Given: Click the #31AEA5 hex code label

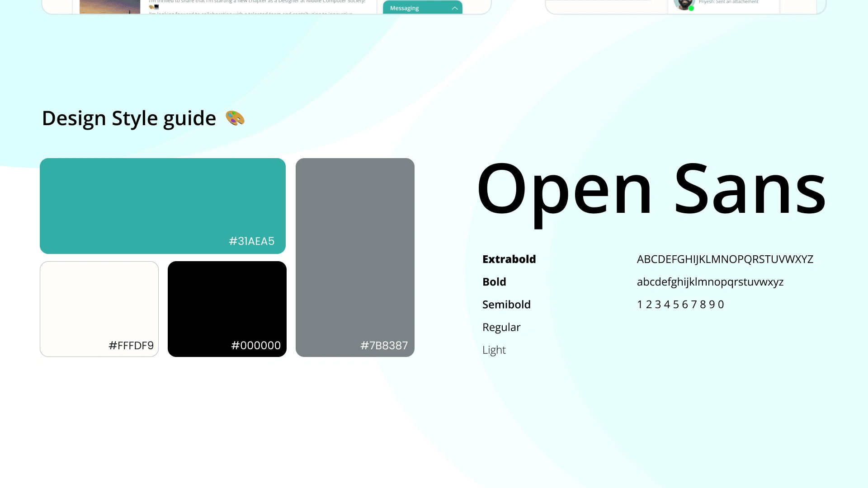Looking at the screenshot, I should click(x=251, y=241).
